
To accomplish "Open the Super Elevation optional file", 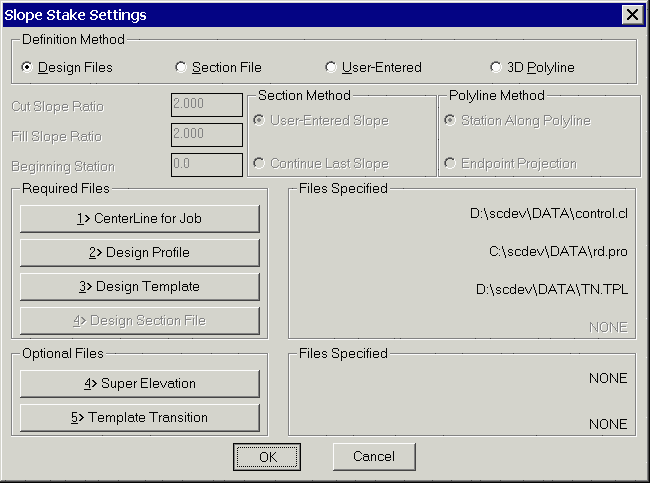I will point(140,383).
